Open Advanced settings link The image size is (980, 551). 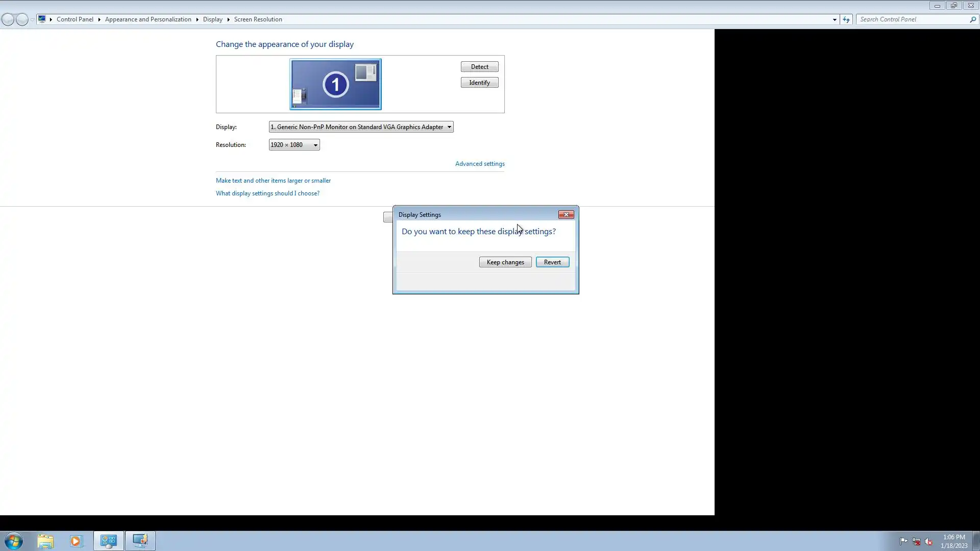click(x=480, y=164)
